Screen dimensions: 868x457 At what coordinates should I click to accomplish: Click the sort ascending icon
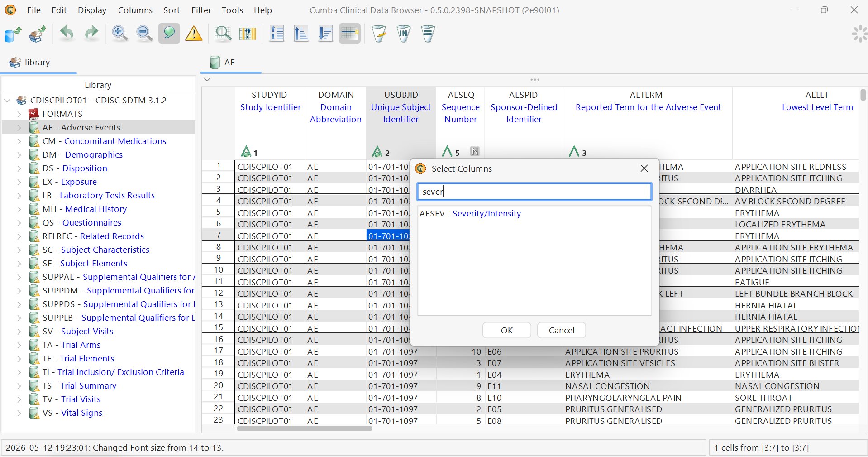(x=301, y=34)
